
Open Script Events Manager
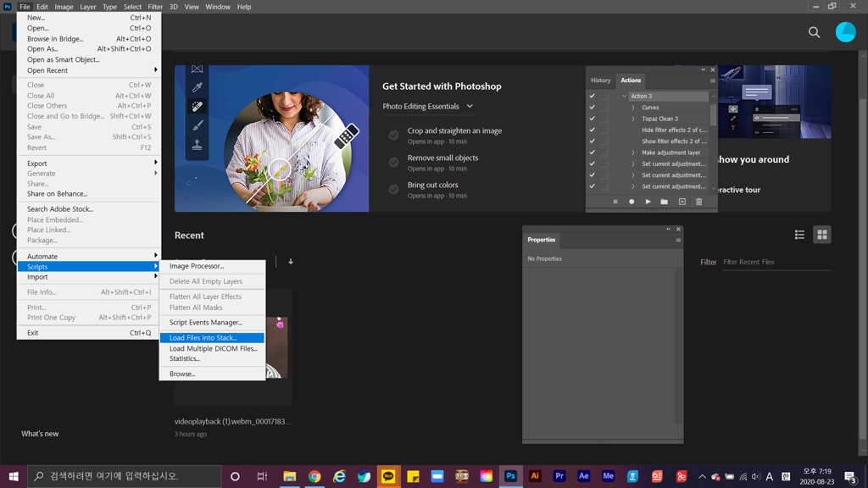(x=212, y=323)
